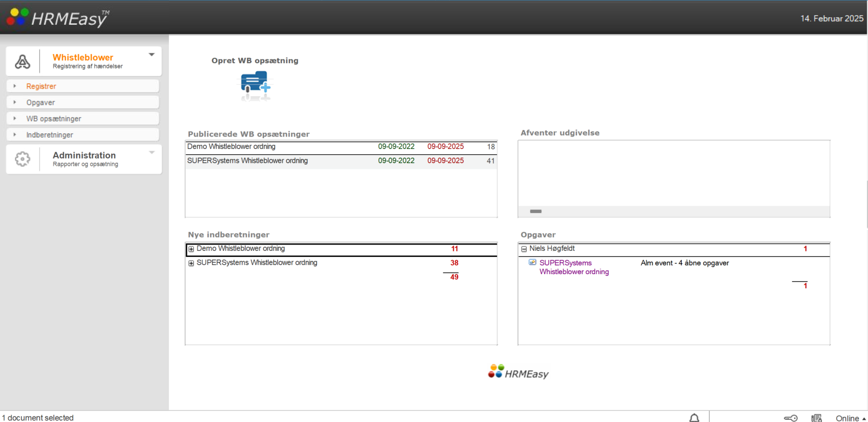The width and height of the screenshot is (868, 422).
Task: Collapse the Niels Høgfeldt task group
Action: (524, 249)
